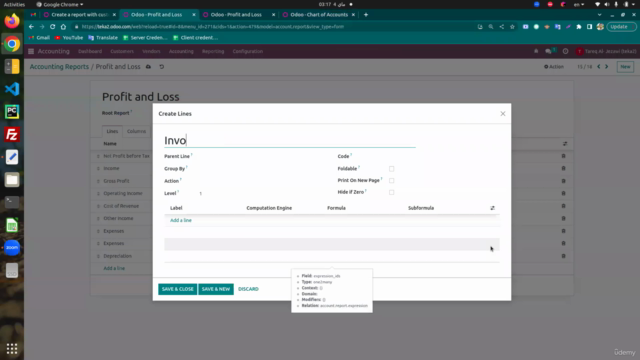Open FileZilla from the dock

(x=12, y=134)
